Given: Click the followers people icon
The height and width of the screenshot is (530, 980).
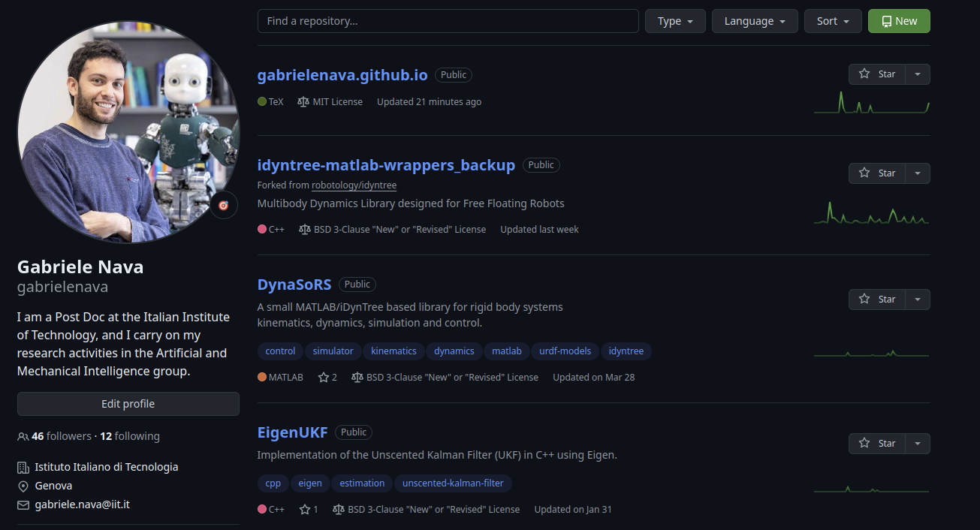Looking at the screenshot, I should point(23,435).
